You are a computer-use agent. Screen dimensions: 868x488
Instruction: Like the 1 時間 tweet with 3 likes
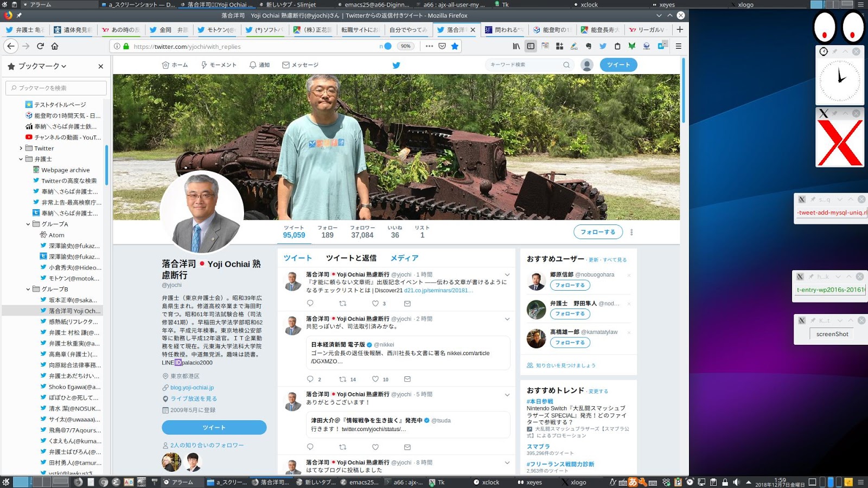[375, 303]
